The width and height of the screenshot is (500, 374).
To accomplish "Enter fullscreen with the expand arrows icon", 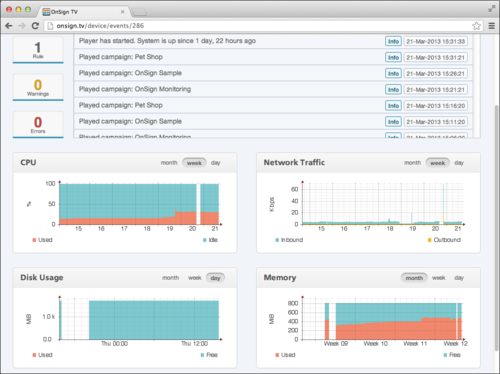I will pyautogui.click(x=492, y=9).
